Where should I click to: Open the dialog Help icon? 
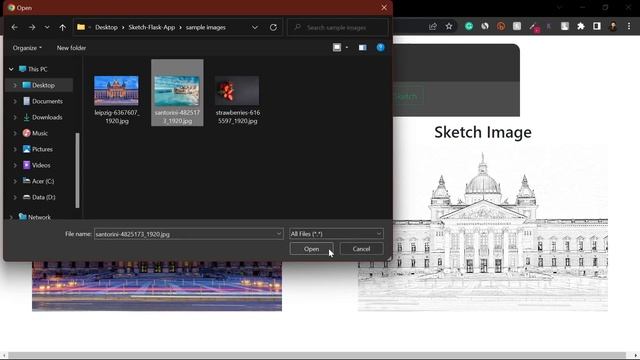380,47
